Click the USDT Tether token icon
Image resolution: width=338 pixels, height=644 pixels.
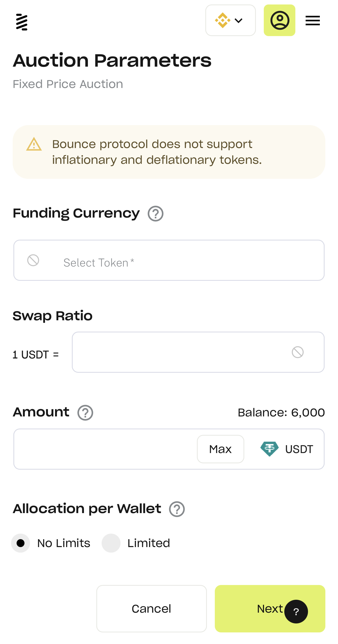tap(269, 449)
